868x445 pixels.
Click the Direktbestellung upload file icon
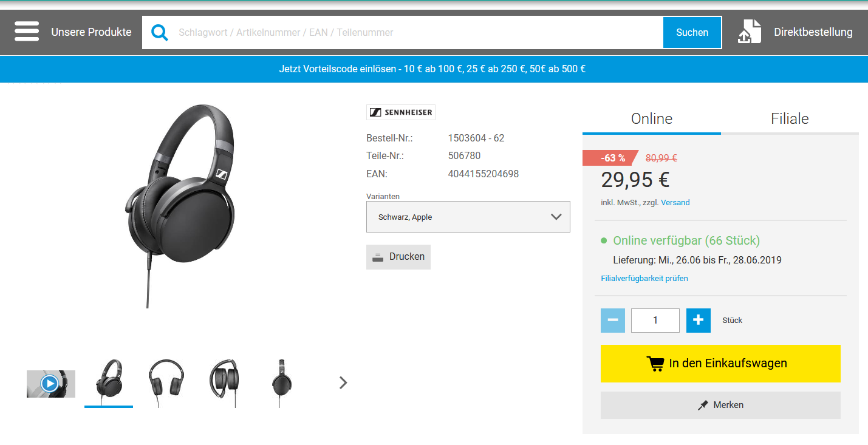(x=749, y=32)
